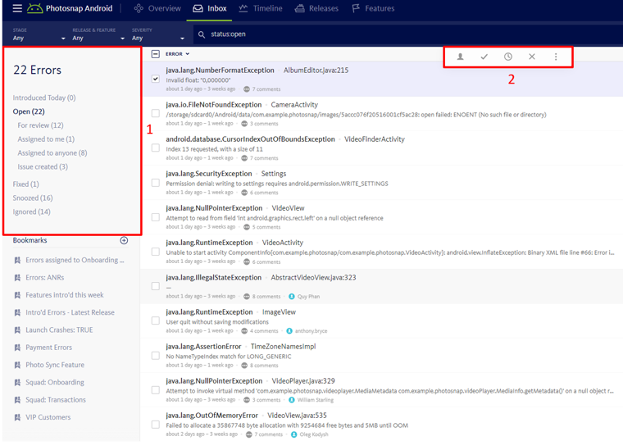Ignore selected error with X icon

pyautogui.click(x=532, y=56)
